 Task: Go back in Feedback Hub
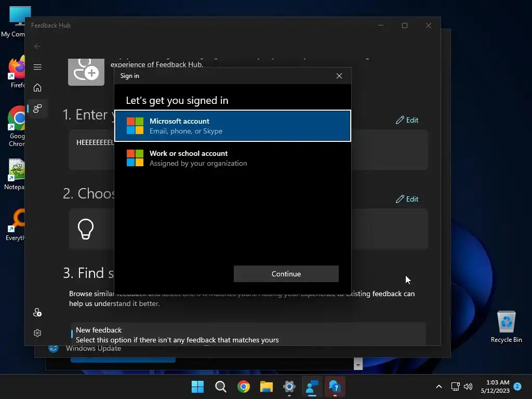37,46
